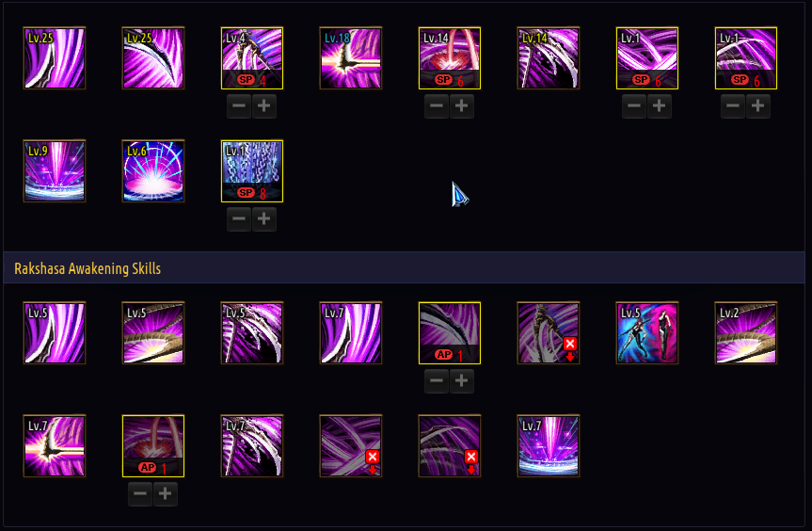Remove a point from the bottom-row AP 1 skill
The image size is (812, 531).
click(x=140, y=493)
